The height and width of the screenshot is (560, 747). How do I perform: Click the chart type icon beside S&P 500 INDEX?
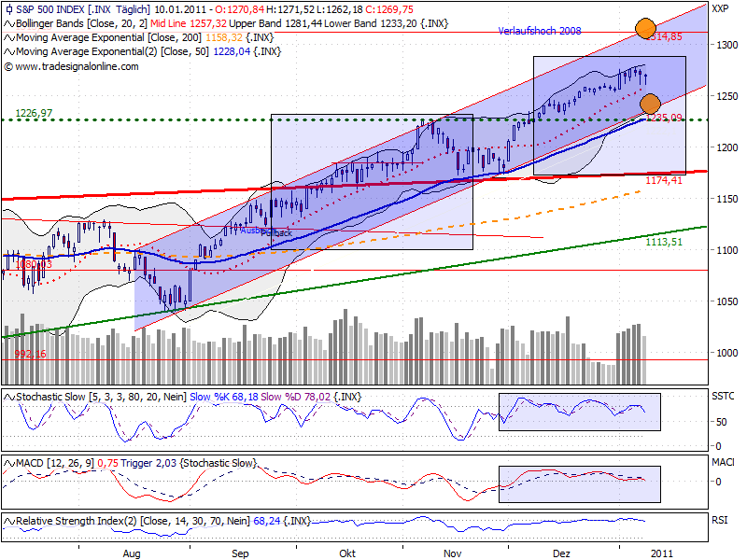tap(9, 8)
